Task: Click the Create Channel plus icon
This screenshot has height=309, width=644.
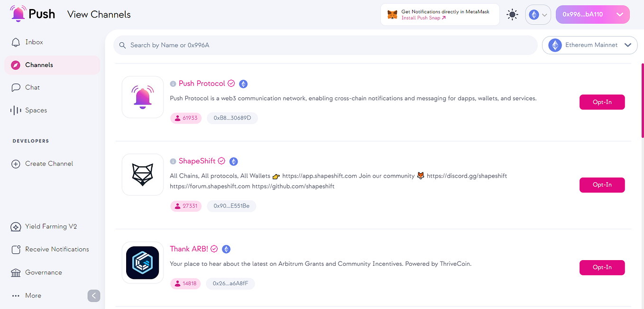Action: pos(15,163)
